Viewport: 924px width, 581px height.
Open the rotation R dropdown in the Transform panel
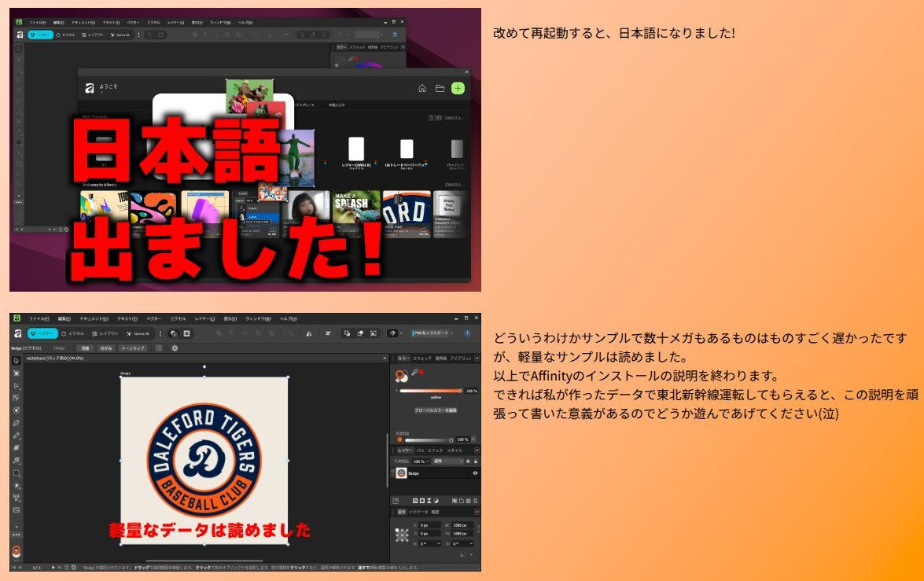pos(439,544)
